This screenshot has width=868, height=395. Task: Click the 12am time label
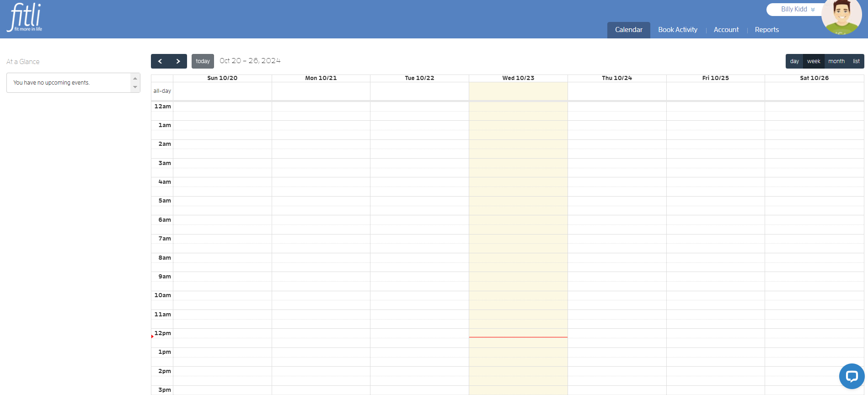162,107
